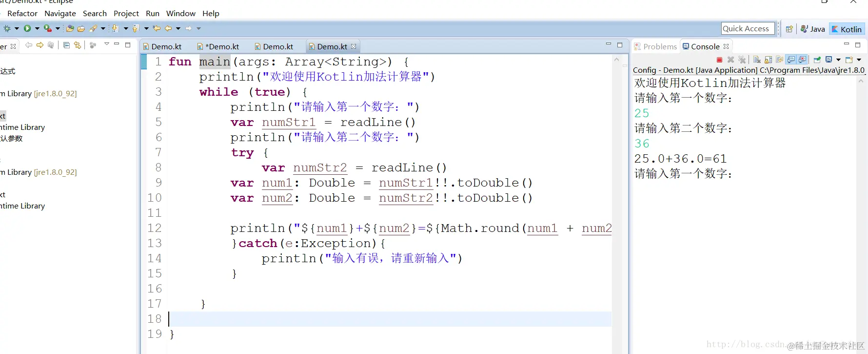This screenshot has height=354, width=868.
Task: Click the Quick Access search field
Action: (x=748, y=28)
